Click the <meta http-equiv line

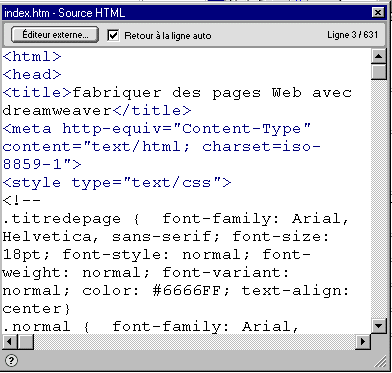(157, 129)
